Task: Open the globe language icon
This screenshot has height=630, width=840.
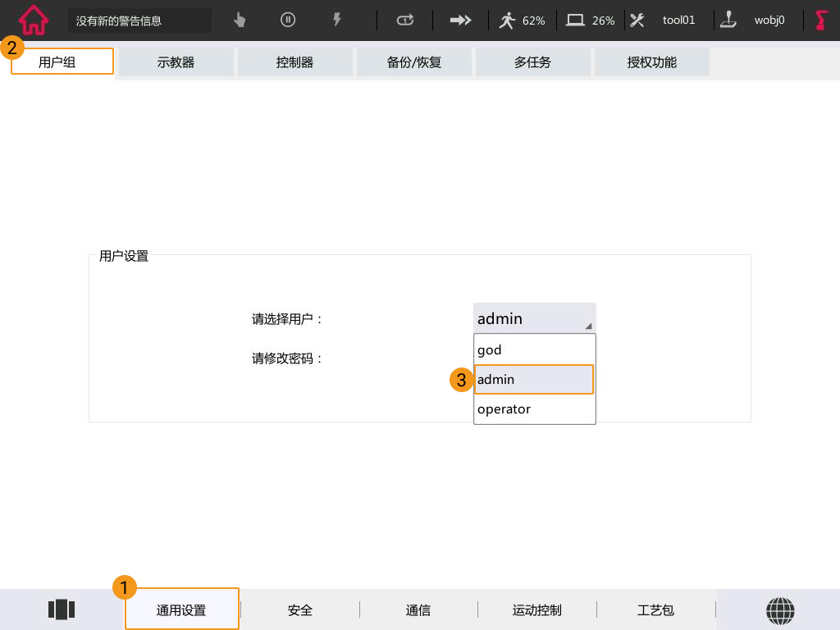Action: pos(780,609)
